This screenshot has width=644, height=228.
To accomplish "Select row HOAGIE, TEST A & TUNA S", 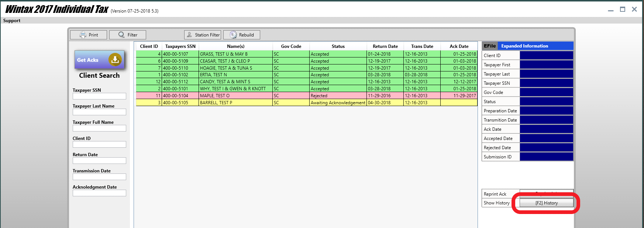I will 307,68.
